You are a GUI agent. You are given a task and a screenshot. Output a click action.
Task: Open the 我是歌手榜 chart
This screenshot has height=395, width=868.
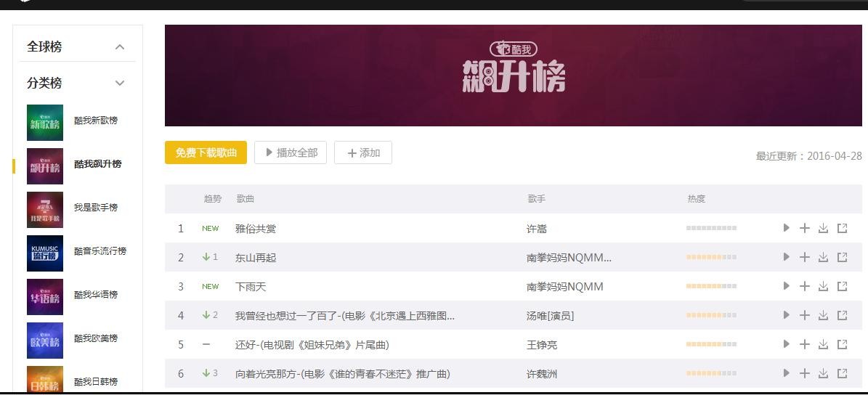click(96, 208)
